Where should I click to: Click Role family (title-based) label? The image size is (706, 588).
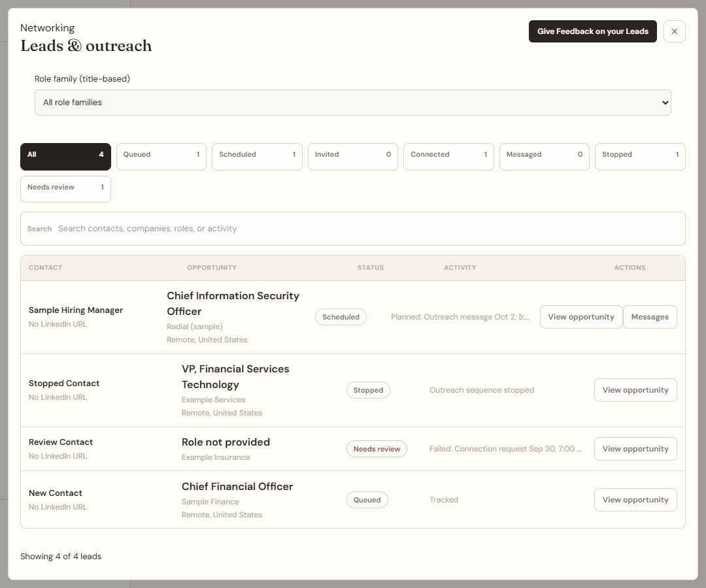click(82, 79)
